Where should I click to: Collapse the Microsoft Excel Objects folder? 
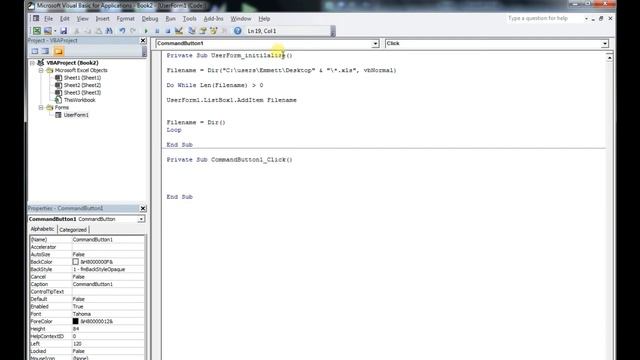point(41,70)
